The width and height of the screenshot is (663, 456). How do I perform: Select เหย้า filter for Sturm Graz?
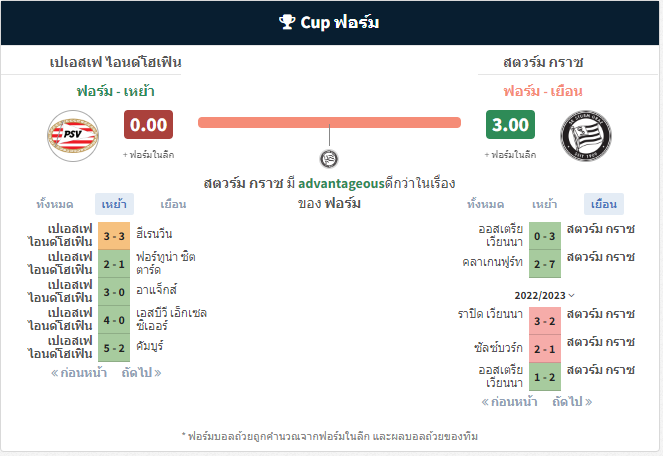pos(545,204)
